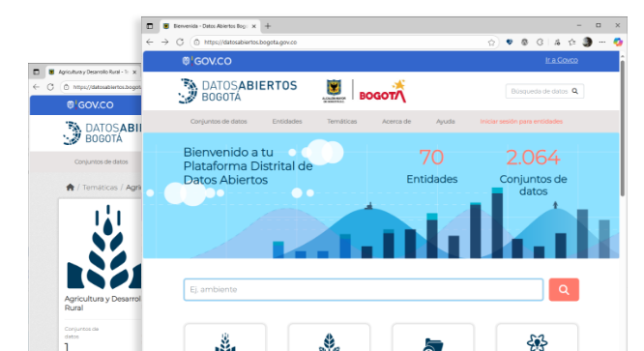Go back in the front browser window

click(150, 42)
